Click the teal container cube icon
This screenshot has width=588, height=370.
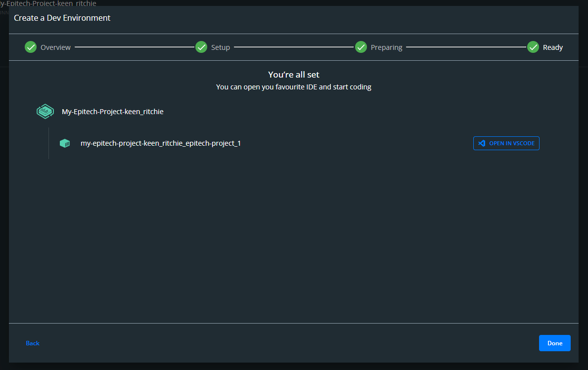(x=65, y=143)
